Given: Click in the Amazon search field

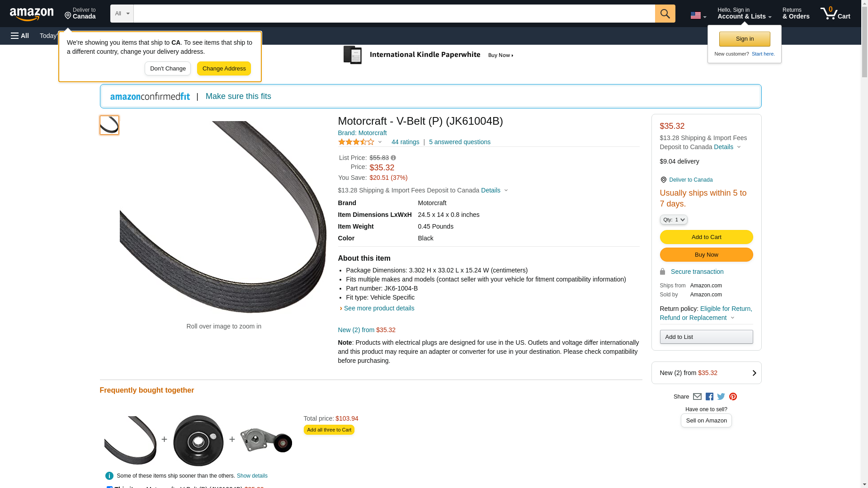Looking at the screenshot, I should [393, 14].
